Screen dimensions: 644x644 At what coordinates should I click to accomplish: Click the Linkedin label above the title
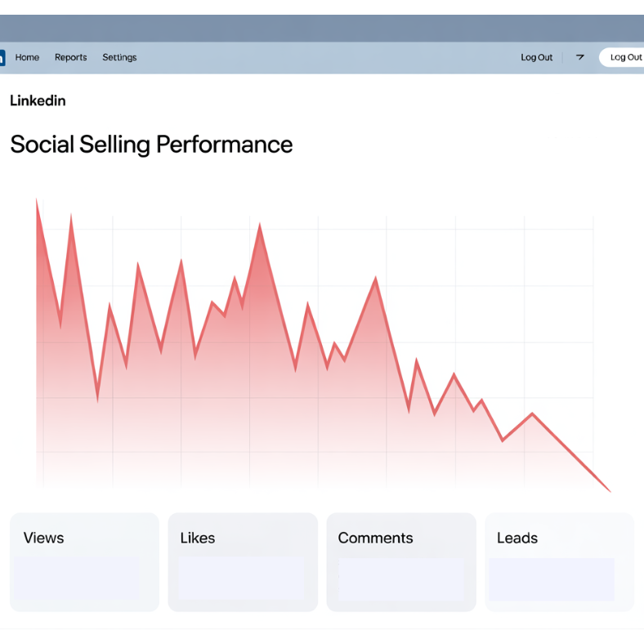[38, 101]
